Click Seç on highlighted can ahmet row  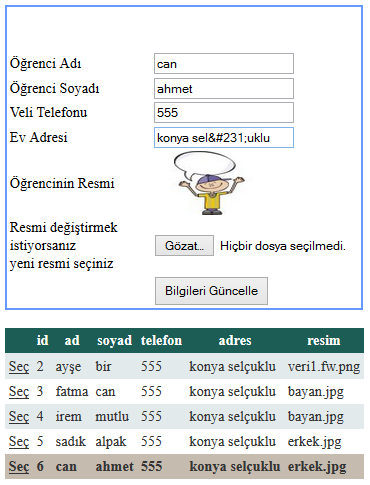point(19,466)
